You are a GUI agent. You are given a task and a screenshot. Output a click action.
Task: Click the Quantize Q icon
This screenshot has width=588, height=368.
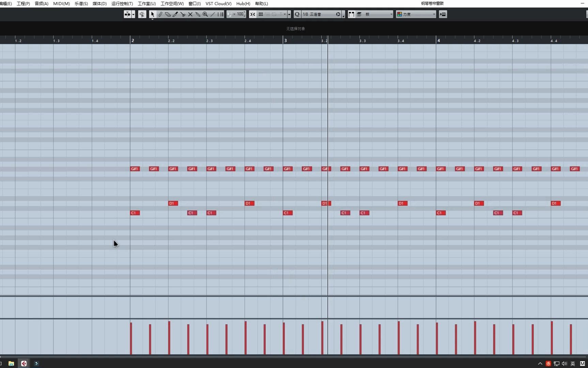pos(297,14)
